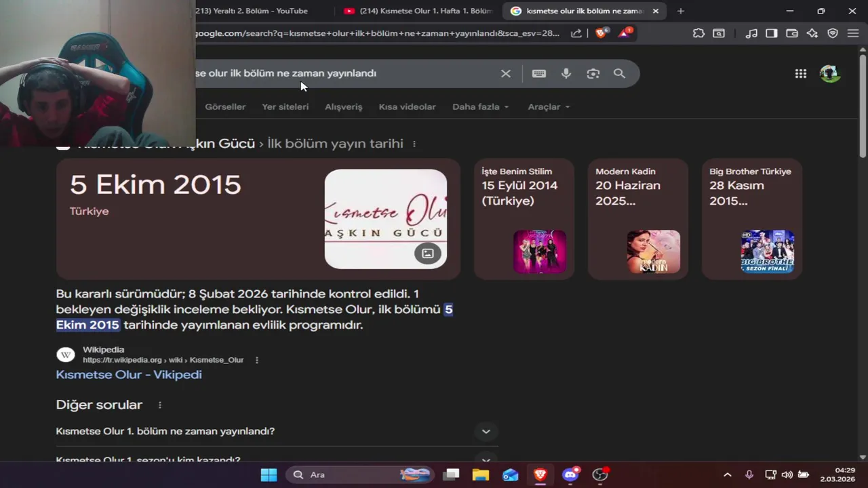The image size is (868, 488).
Task: Open the media playlist music note icon
Action: (x=751, y=33)
